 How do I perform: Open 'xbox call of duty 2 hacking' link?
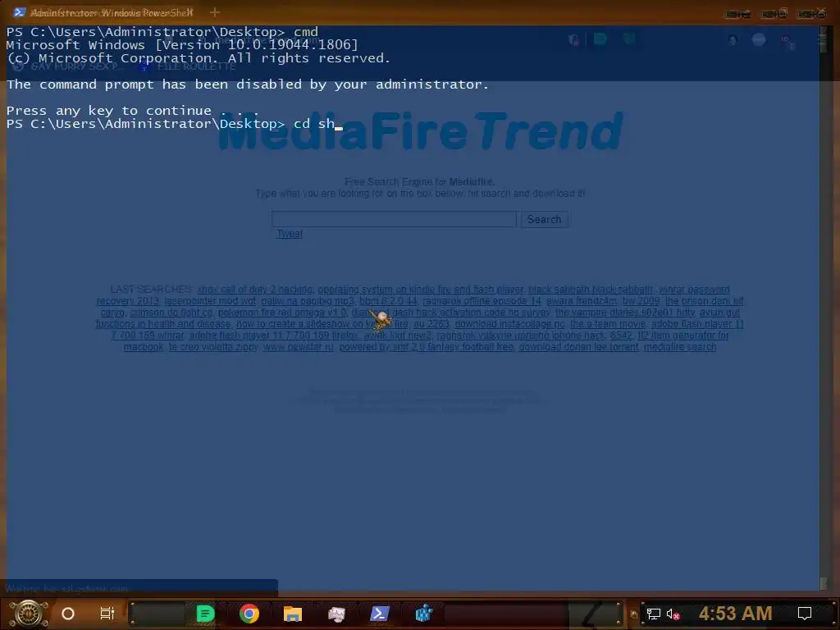coord(254,290)
